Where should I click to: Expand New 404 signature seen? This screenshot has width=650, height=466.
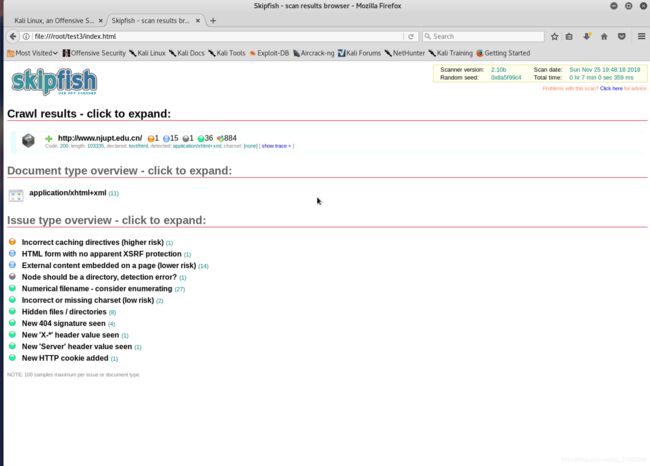[x=63, y=324]
